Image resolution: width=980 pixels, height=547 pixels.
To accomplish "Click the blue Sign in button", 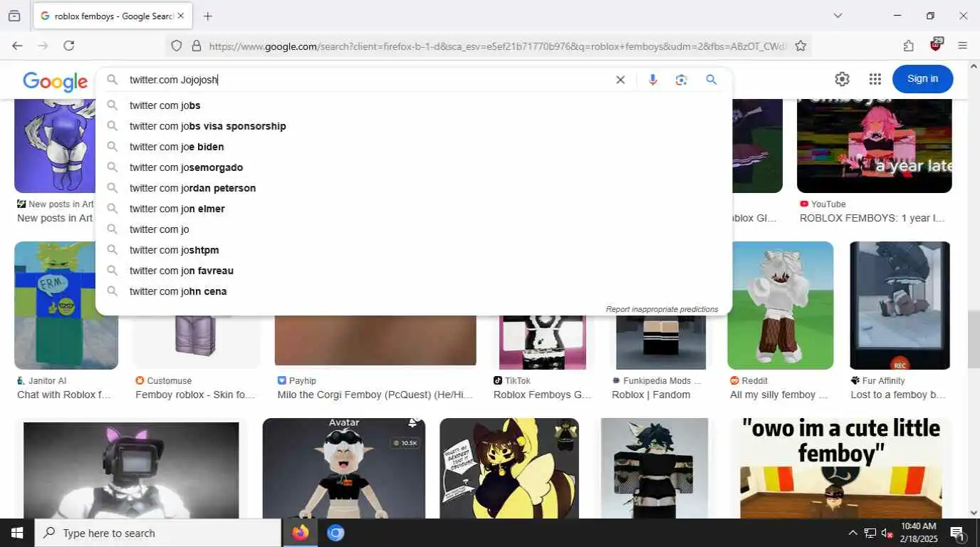I will pyautogui.click(x=923, y=78).
